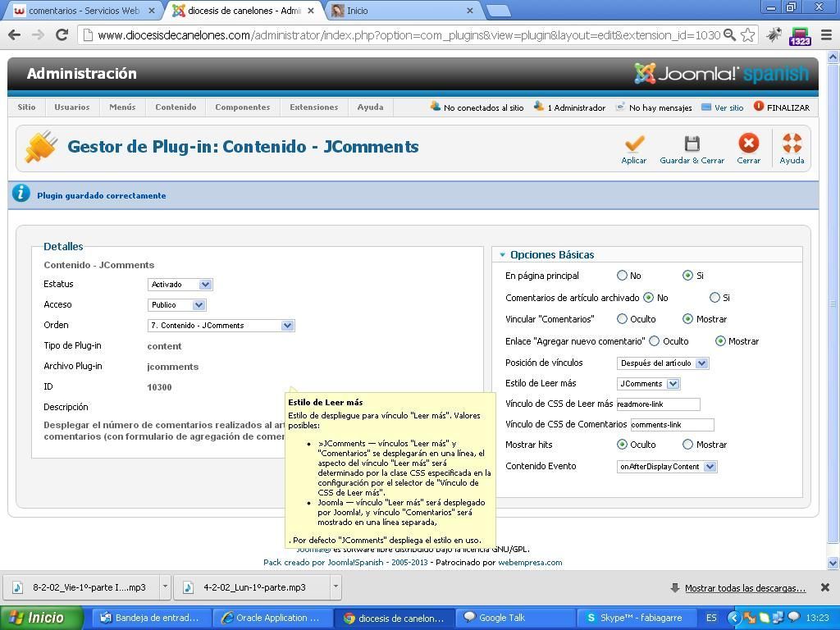Select Oculto for Mostrar hits
Viewport: 840px width, 630px height.
pos(622,444)
